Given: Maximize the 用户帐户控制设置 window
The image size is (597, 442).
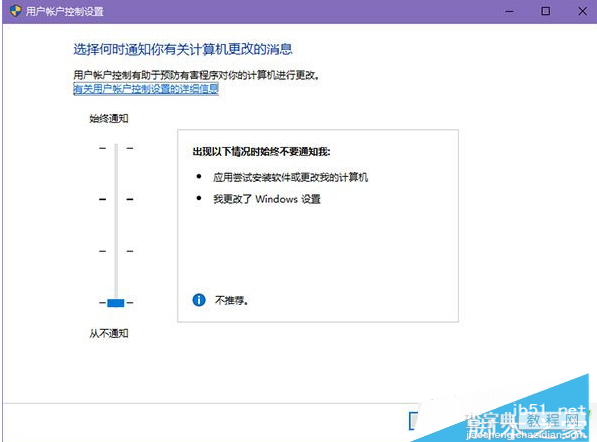Looking at the screenshot, I should [x=546, y=11].
